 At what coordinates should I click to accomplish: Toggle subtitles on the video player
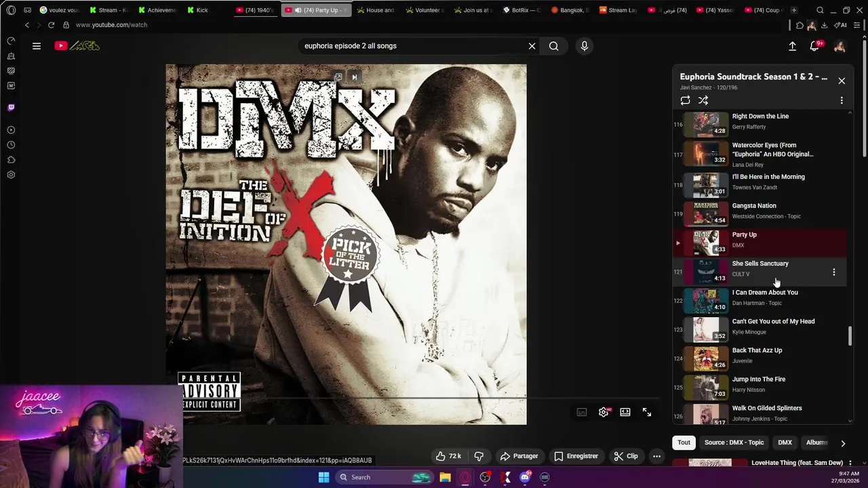[x=582, y=412]
